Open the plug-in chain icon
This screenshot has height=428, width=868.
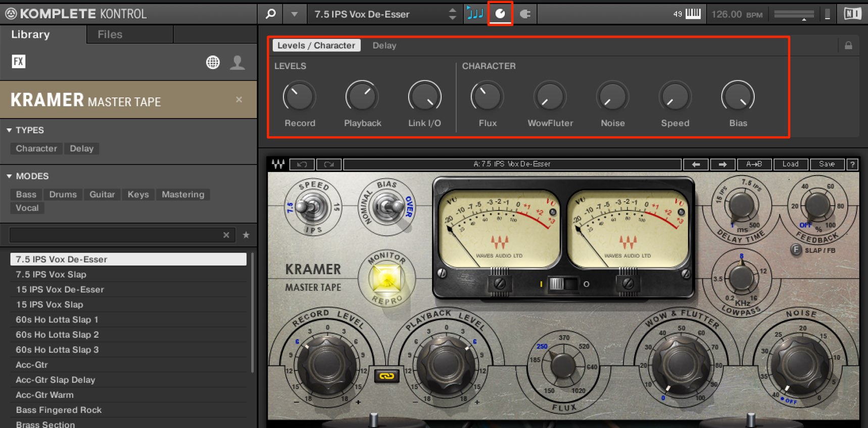pos(525,14)
